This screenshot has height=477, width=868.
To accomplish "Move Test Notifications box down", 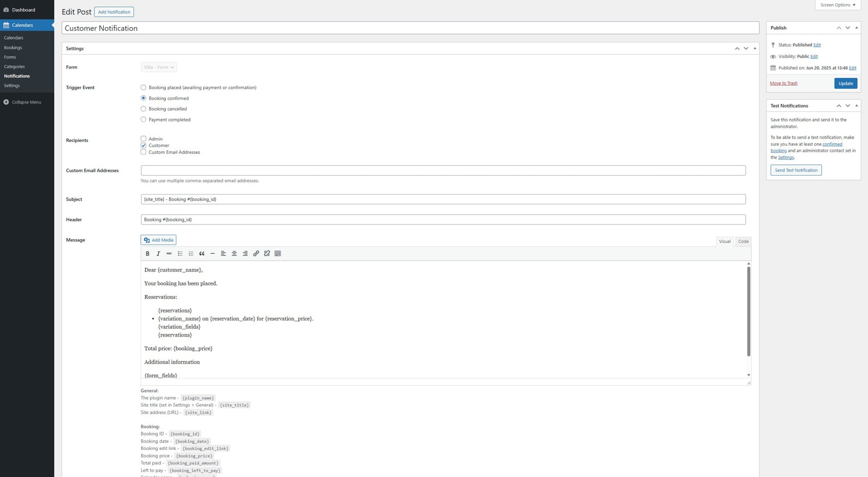I will click(848, 106).
